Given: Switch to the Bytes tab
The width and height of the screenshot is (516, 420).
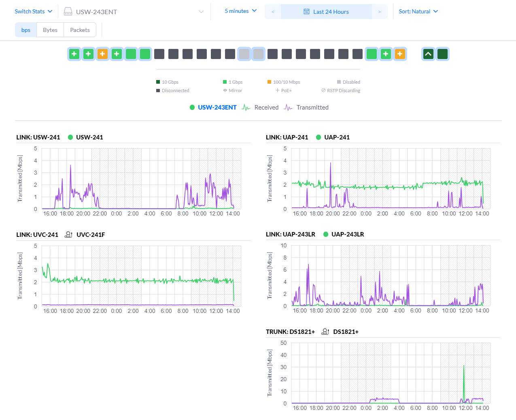Looking at the screenshot, I should (50, 30).
